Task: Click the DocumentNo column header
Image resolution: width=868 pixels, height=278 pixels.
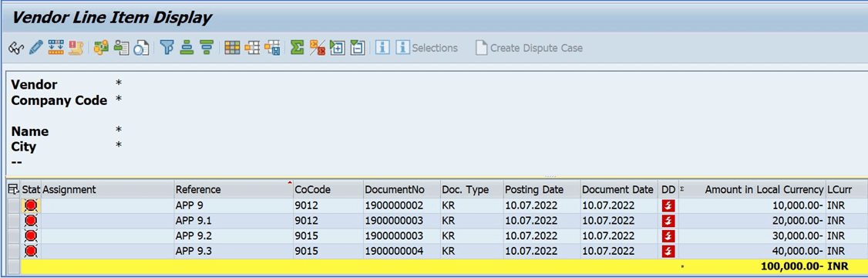Action: coord(402,190)
